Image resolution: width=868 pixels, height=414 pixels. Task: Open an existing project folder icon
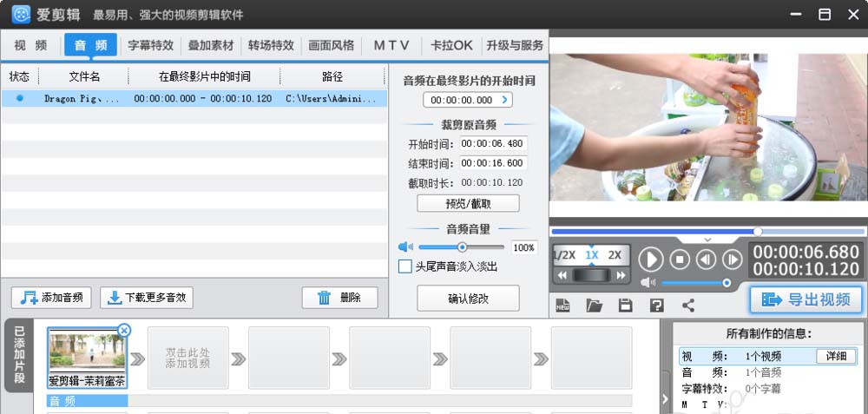[594, 305]
